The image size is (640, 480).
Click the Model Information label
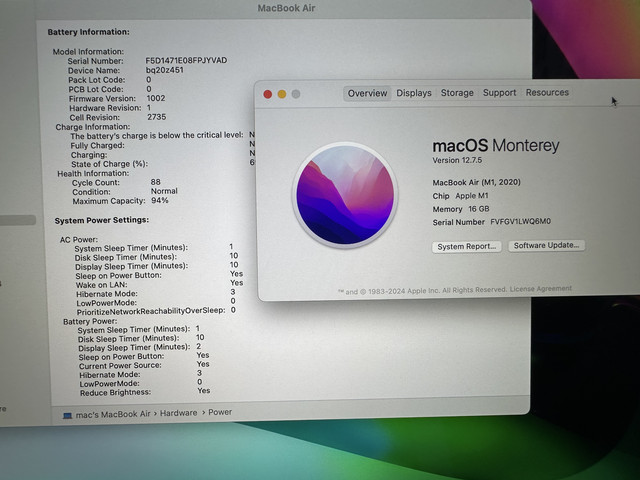point(88,52)
